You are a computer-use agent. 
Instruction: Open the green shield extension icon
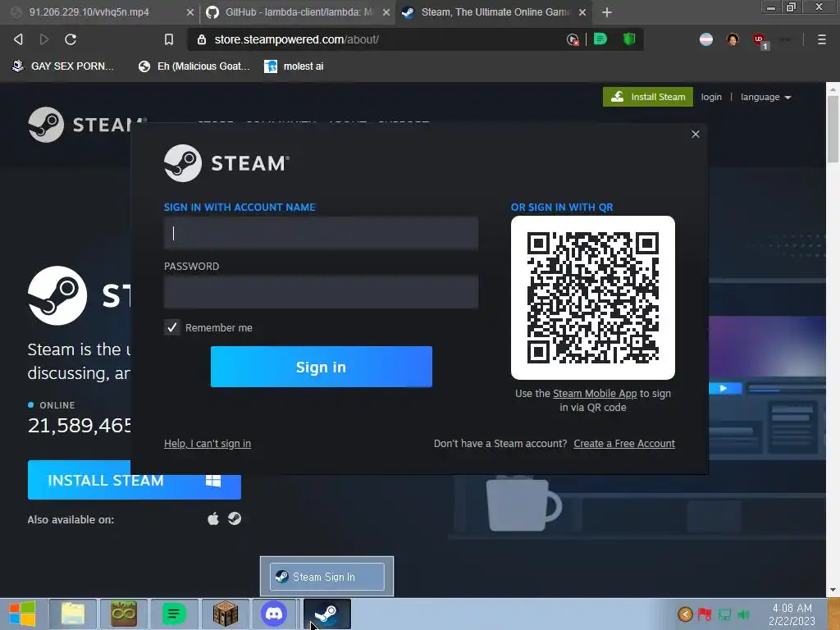tap(629, 39)
